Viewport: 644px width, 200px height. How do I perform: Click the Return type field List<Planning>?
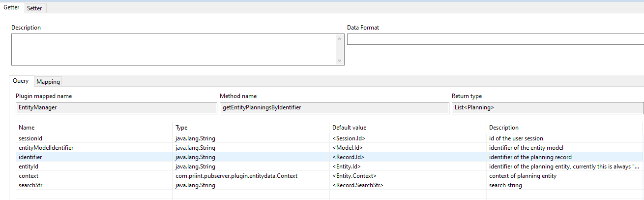coord(547,108)
